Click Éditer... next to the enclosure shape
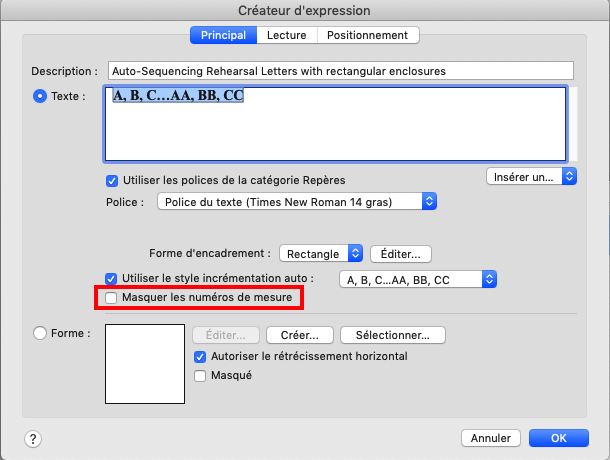 (401, 254)
